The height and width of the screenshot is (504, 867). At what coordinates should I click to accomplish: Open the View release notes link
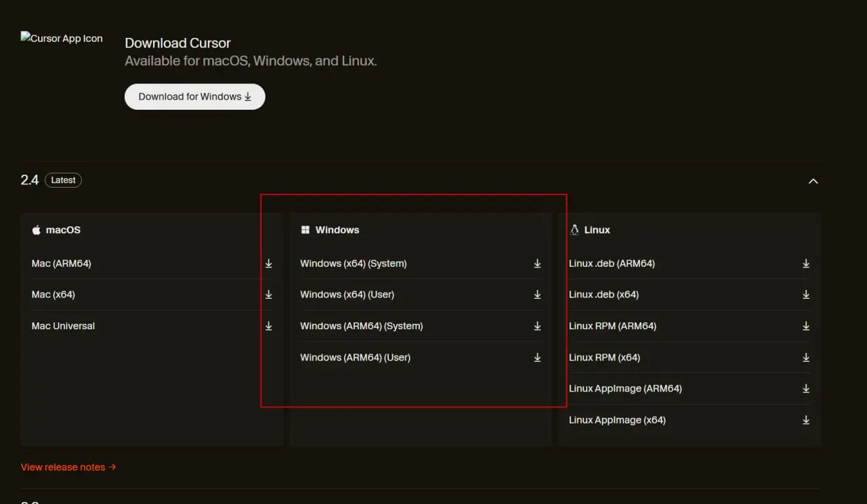pyautogui.click(x=68, y=467)
